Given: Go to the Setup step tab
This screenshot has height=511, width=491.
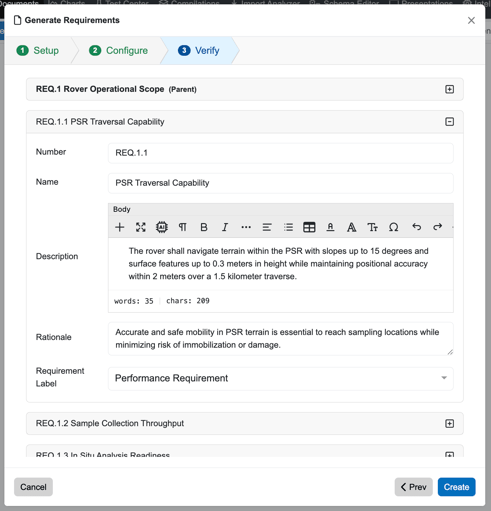Looking at the screenshot, I should [38, 51].
